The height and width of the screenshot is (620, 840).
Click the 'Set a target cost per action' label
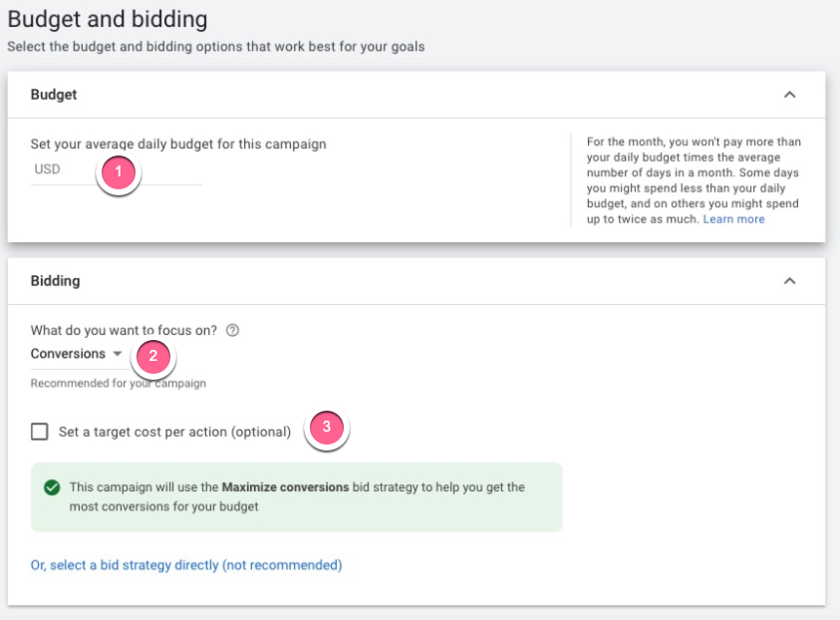pyautogui.click(x=174, y=432)
